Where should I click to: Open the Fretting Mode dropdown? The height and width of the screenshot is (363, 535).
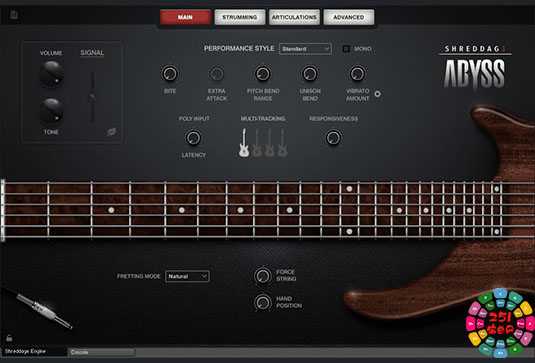[x=187, y=276]
